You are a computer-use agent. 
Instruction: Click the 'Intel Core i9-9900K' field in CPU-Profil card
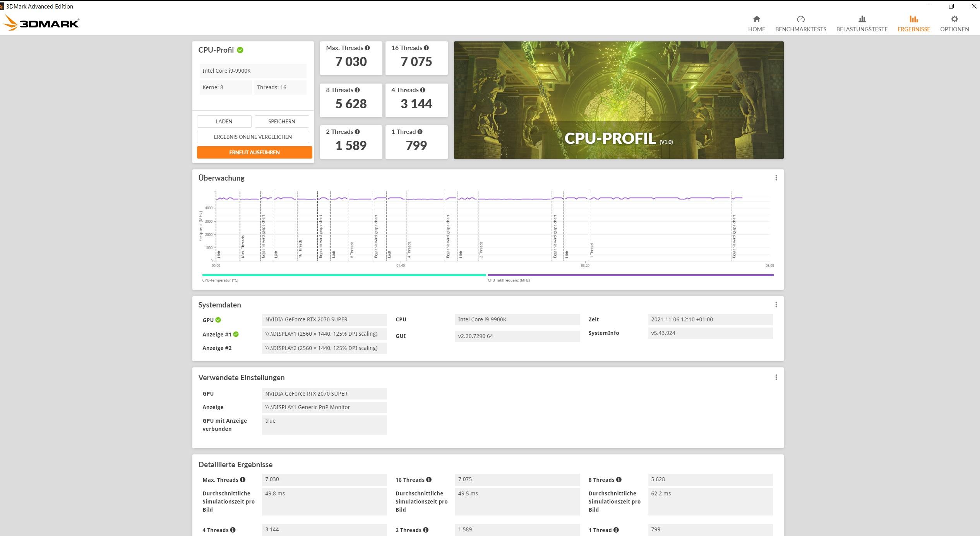pos(253,71)
